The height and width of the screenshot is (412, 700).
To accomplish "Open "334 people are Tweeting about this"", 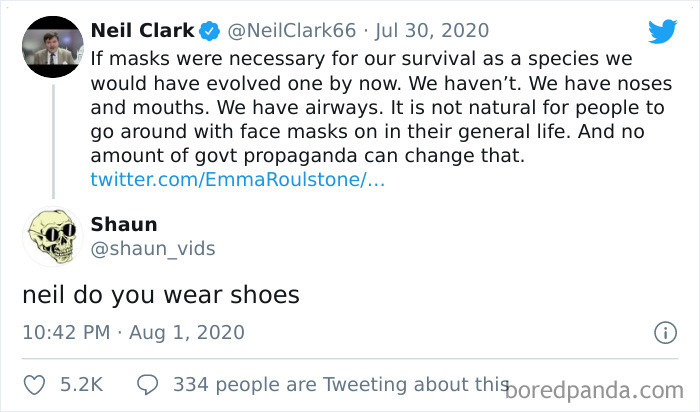I will [340, 383].
